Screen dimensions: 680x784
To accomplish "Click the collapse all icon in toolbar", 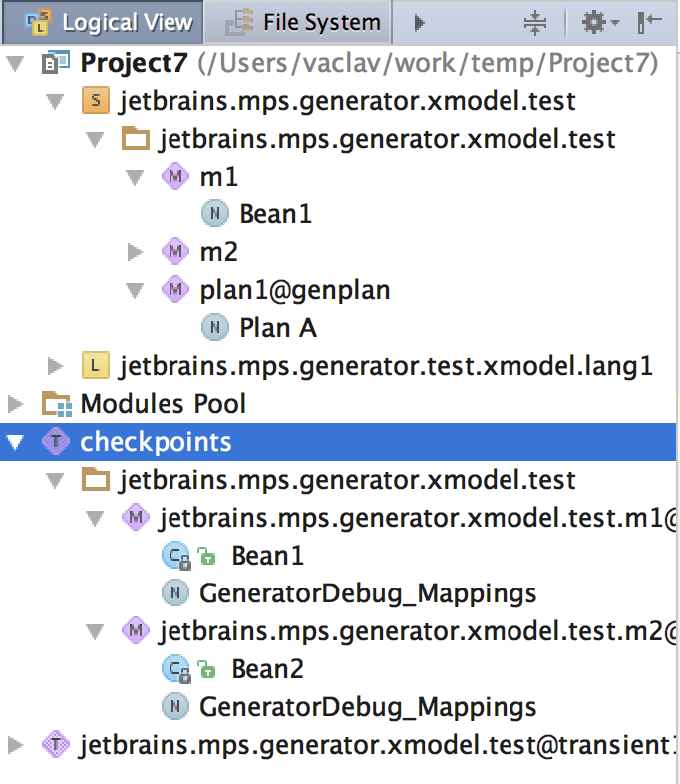I will (x=535, y=22).
